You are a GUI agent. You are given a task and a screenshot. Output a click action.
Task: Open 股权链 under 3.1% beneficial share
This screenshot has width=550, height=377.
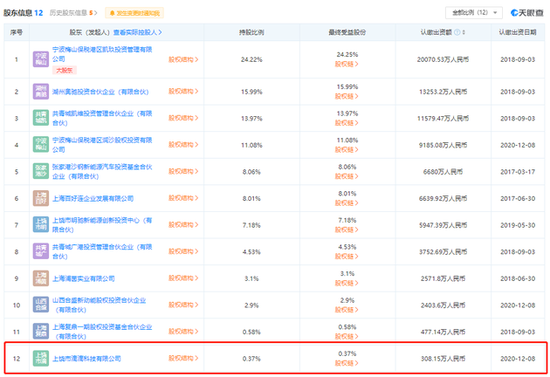[347, 283]
